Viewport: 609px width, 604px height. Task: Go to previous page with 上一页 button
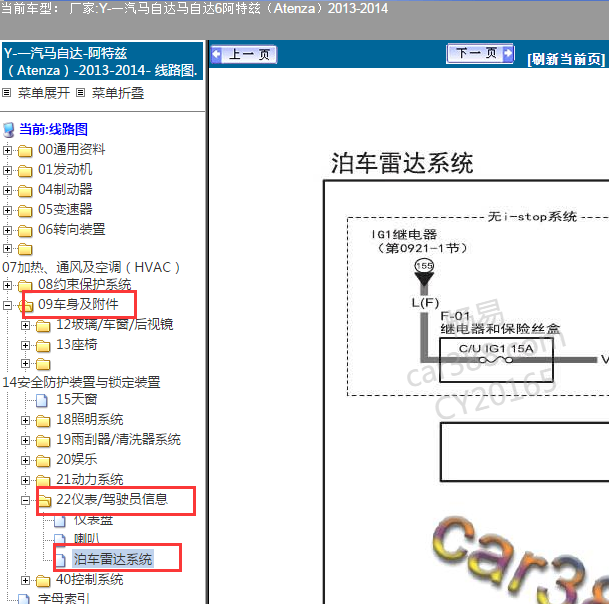point(244,54)
